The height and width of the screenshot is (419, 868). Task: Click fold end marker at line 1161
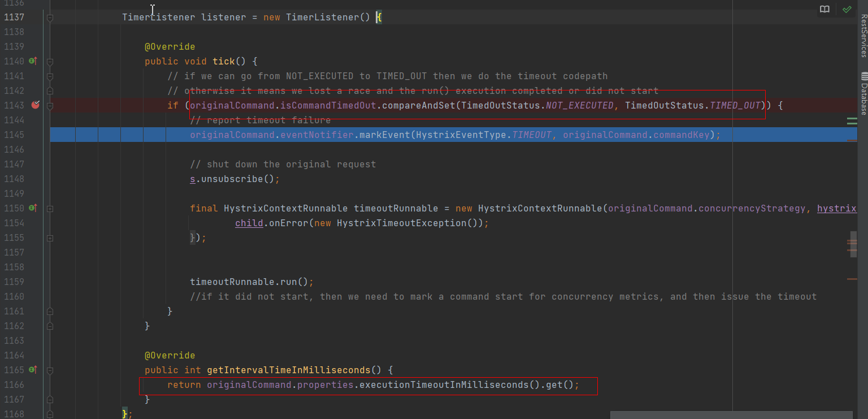click(x=50, y=311)
